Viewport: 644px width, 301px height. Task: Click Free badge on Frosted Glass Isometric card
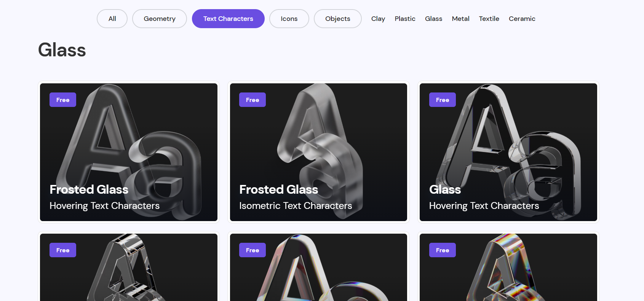(252, 100)
